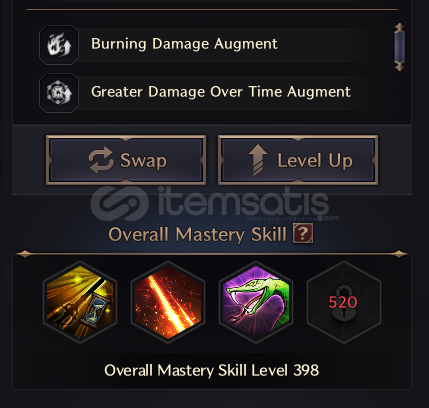Click the Overall Mastery Skill heading
This screenshot has width=429, height=408.
(x=197, y=234)
